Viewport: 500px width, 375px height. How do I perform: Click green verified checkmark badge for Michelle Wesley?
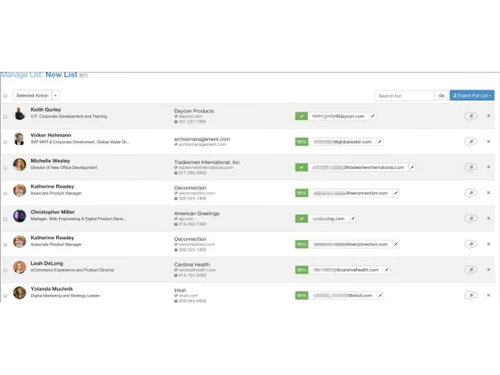[x=301, y=167]
